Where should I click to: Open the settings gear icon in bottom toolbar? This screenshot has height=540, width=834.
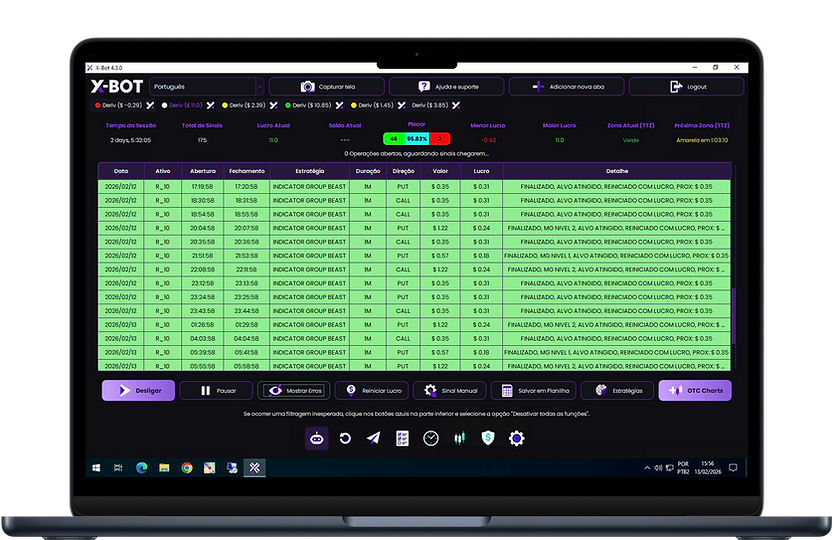click(516, 438)
